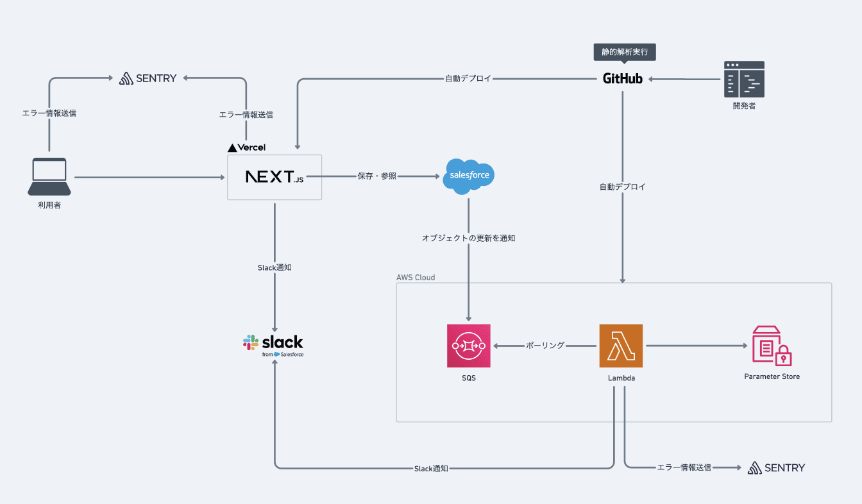Viewport: 862px width, 504px height.
Task: Click the 保存・参照 arrow label
Action: point(377,176)
